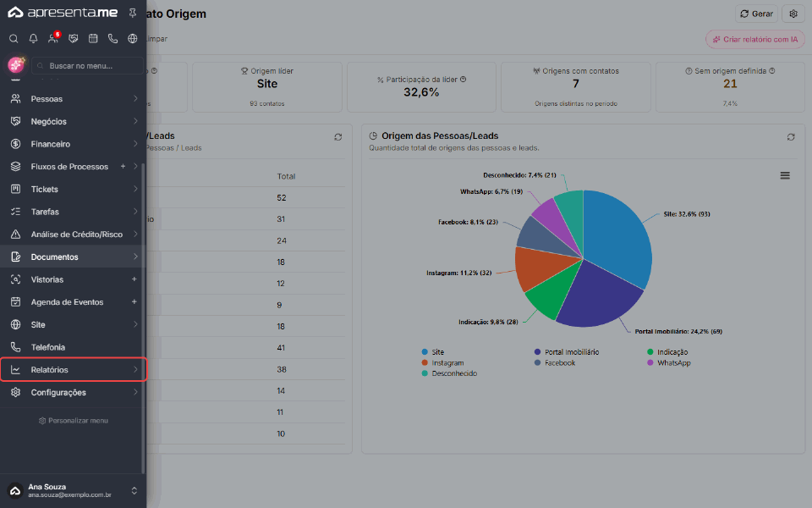Focus the Buscar no menu search field
812x508 pixels.
[x=87, y=66]
